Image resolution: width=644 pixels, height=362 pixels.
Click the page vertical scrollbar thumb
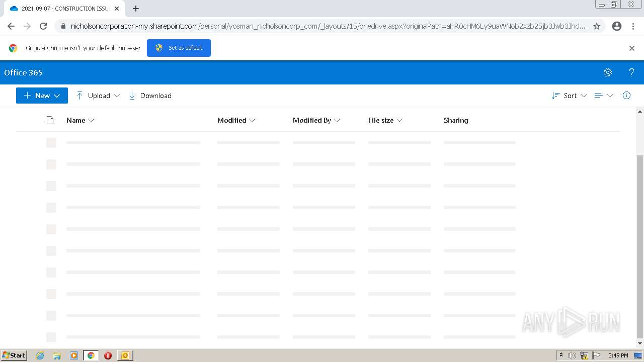click(640, 247)
